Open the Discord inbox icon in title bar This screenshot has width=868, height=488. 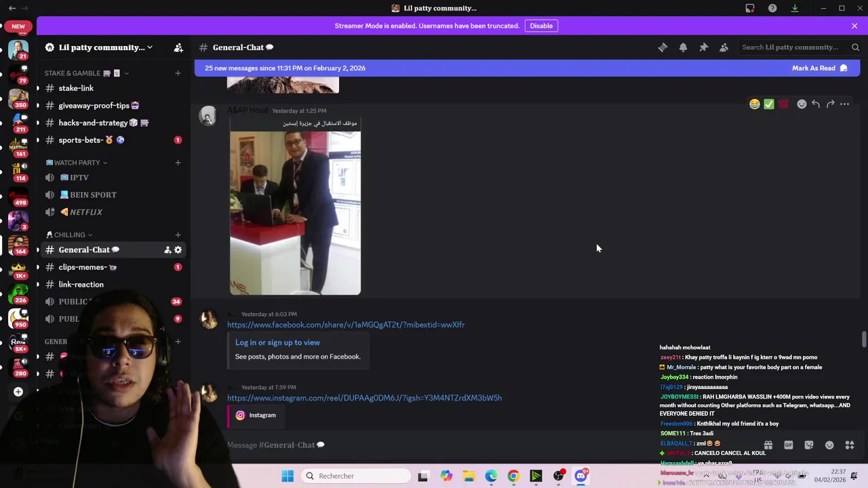(x=750, y=8)
